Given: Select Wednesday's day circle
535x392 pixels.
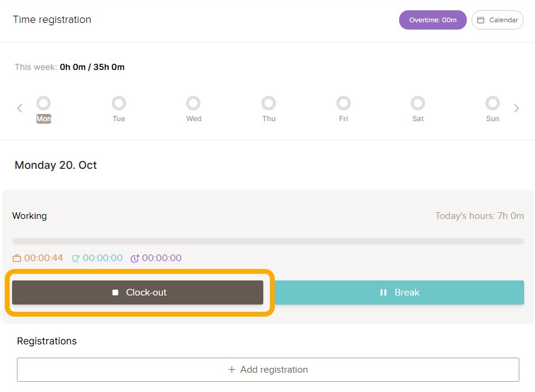Looking at the screenshot, I should tap(193, 103).
